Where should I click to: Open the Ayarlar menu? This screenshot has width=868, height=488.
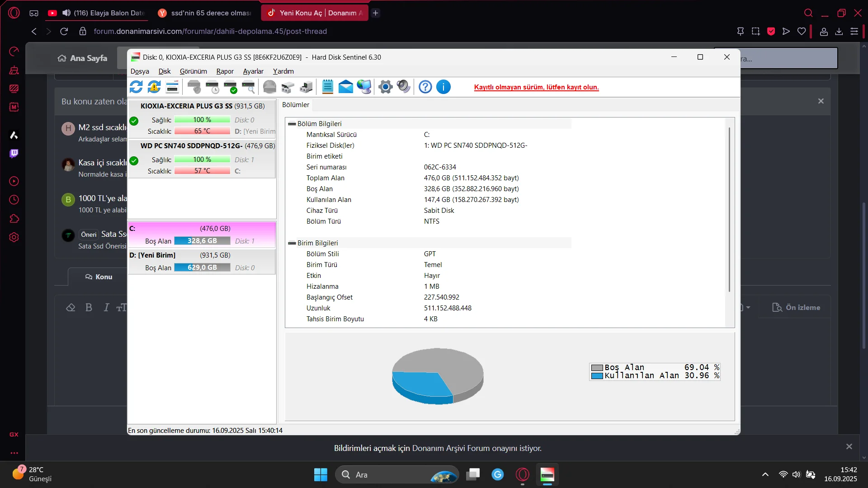[x=253, y=71]
